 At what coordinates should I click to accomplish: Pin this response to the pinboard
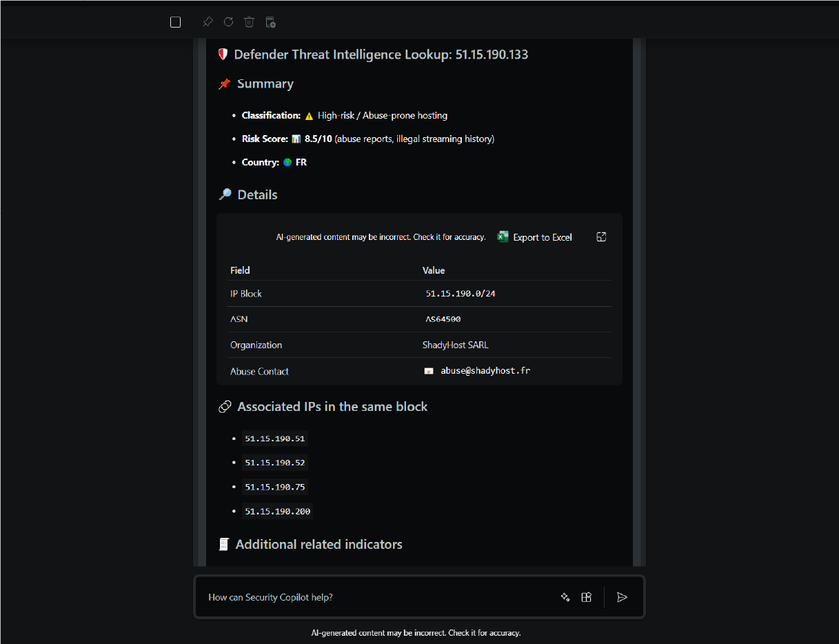click(208, 22)
